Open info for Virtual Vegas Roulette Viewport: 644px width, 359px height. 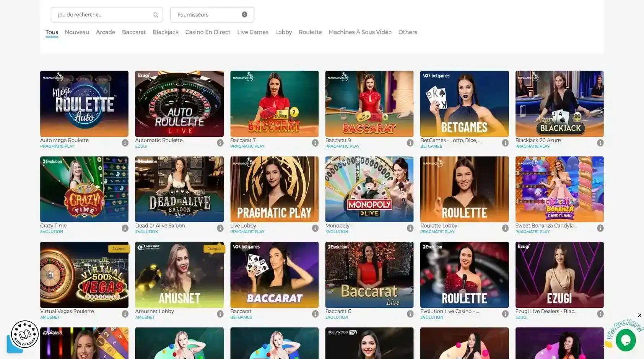point(125,314)
